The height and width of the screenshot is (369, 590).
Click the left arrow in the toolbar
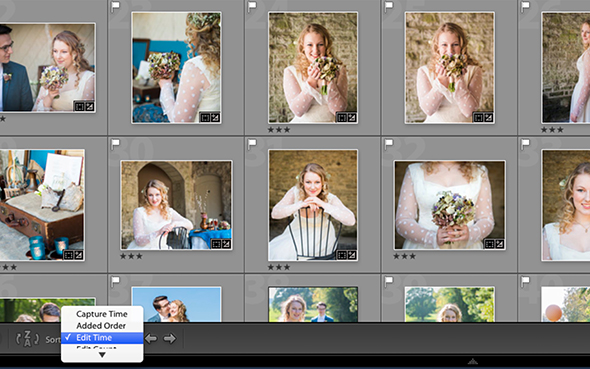[151, 339]
